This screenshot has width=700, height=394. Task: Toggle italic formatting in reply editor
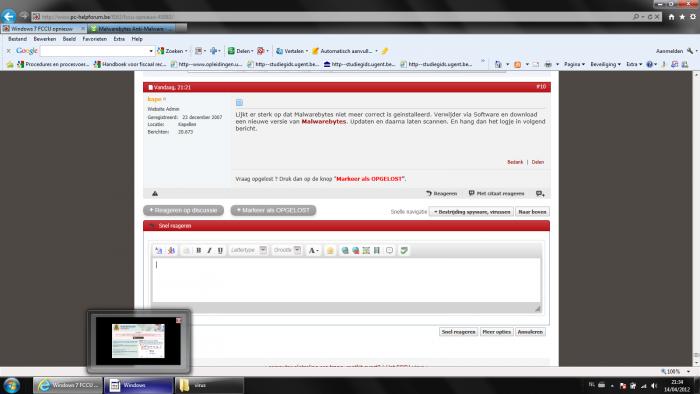pyautogui.click(x=209, y=250)
